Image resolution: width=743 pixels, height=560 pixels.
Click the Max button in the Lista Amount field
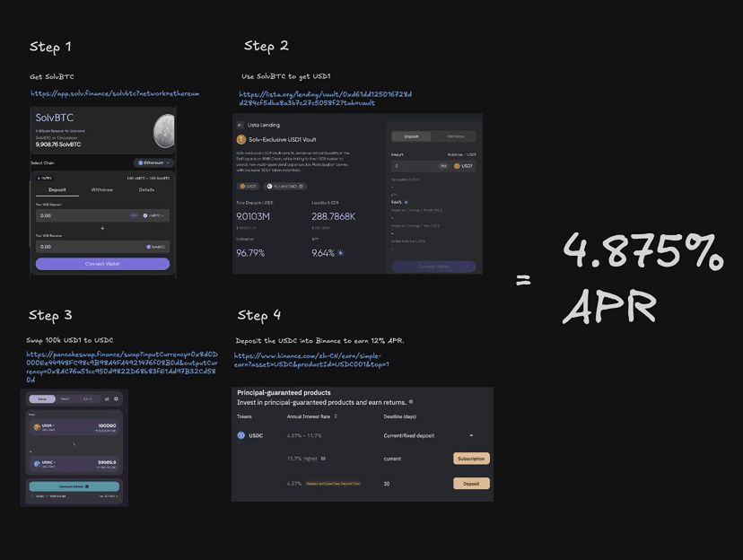tap(443, 166)
